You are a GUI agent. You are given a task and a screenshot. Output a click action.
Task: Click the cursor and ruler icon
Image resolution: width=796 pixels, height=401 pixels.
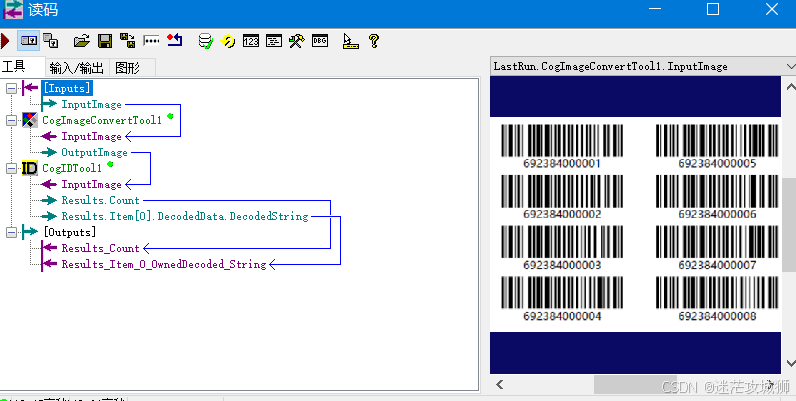pyautogui.click(x=351, y=41)
